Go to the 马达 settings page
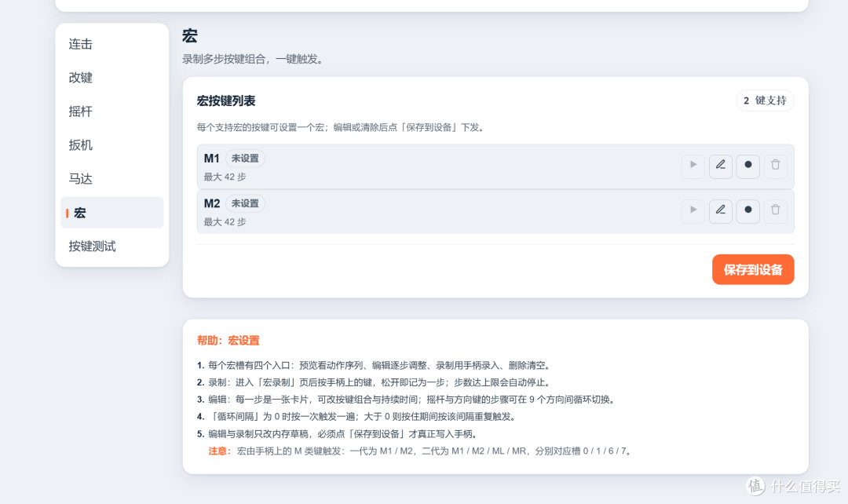848x504 pixels. [112, 178]
